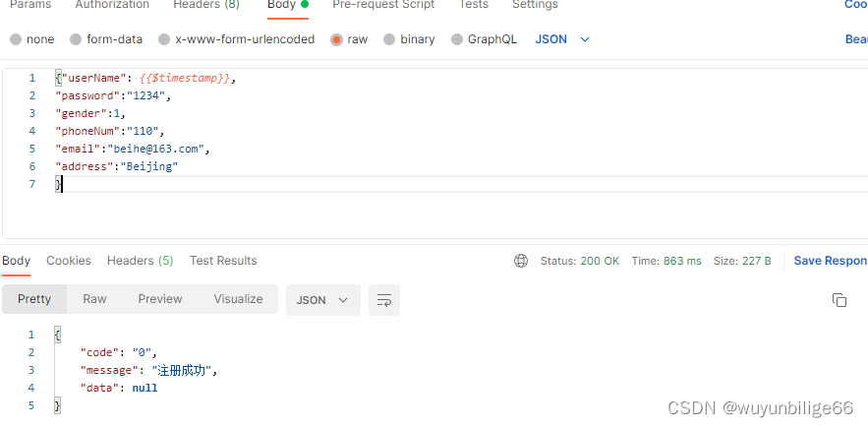Toggle the line wrap icon in the response toolbar
The height and width of the screenshot is (427, 868).
(384, 300)
